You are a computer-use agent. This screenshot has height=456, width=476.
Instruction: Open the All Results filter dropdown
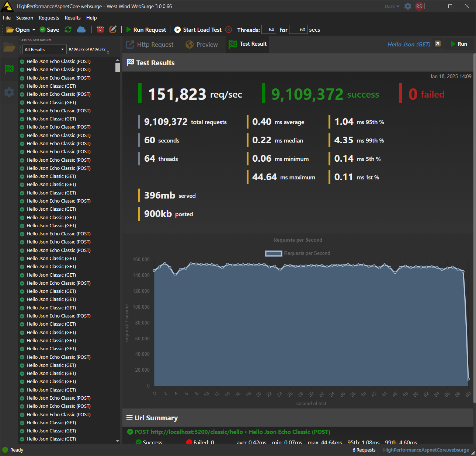44,49
